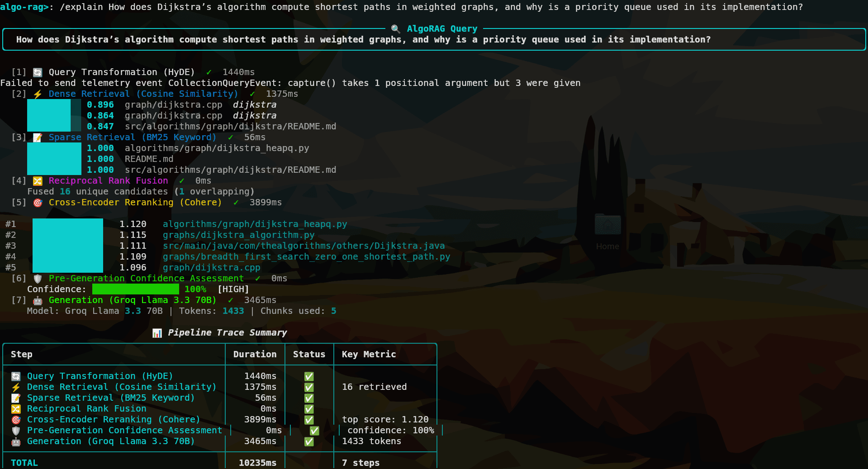Click the dense score 0.896
Image resolution: width=868 pixels, height=469 pixels.
[100, 105]
